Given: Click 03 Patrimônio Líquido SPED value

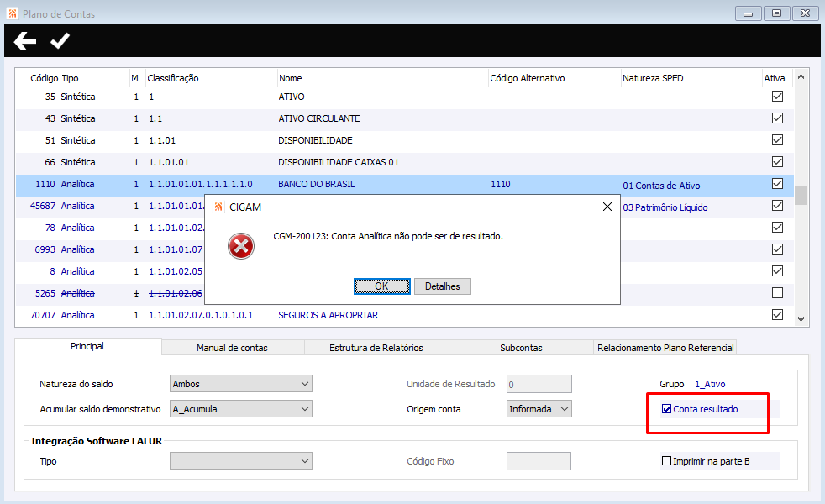Looking at the screenshot, I should [x=665, y=207].
